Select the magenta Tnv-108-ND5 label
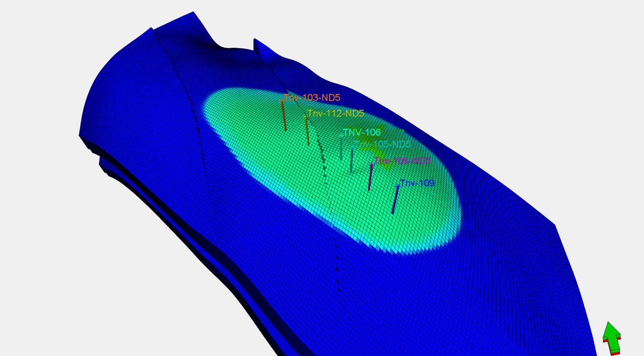The height and width of the screenshot is (356, 644). pyautogui.click(x=403, y=161)
